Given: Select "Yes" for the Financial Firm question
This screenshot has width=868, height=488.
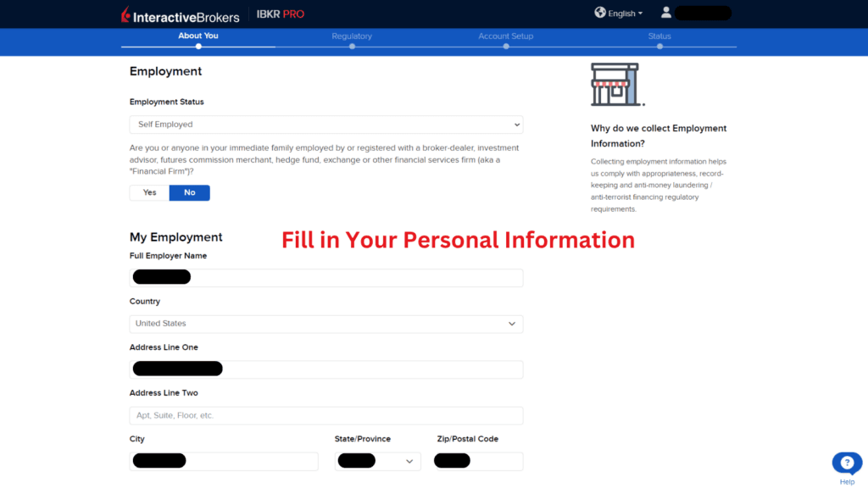Looking at the screenshot, I should [148, 192].
